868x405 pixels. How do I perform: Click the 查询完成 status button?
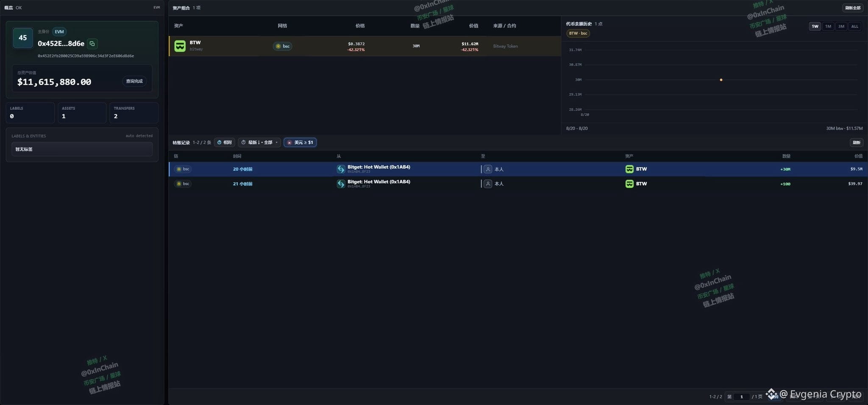134,81
